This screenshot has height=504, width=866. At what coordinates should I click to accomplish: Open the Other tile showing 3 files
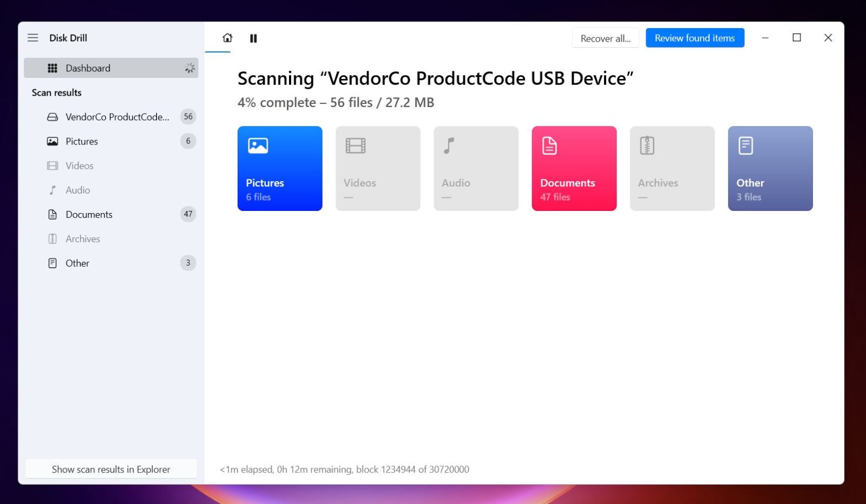[x=770, y=168]
